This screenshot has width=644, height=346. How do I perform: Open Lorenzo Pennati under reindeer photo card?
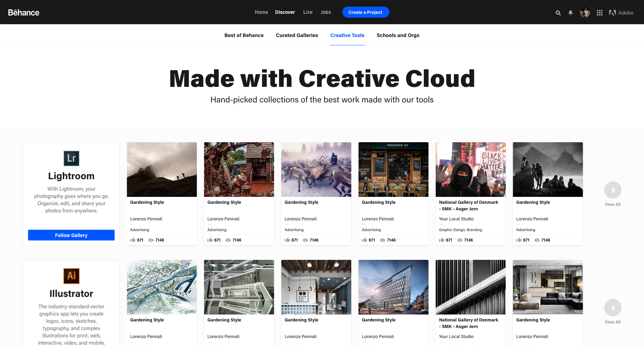[x=301, y=219]
